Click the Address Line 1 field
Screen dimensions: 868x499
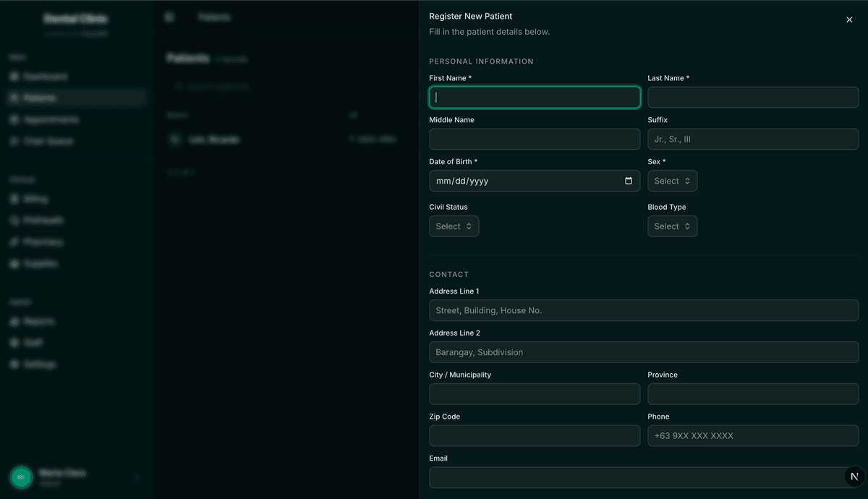coord(644,310)
